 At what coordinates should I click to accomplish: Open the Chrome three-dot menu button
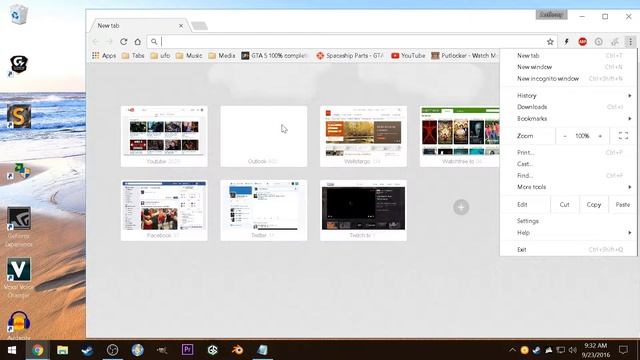click(630, 42)
